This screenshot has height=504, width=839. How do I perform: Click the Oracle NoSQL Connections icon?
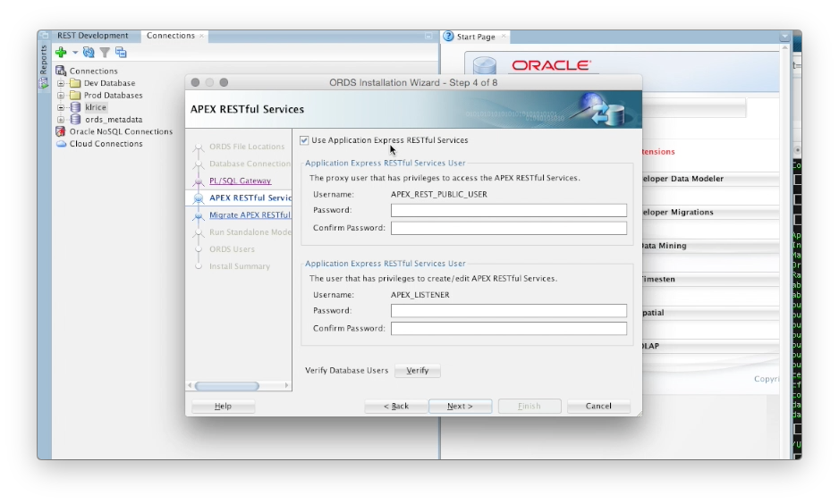(x=61, y=131)
